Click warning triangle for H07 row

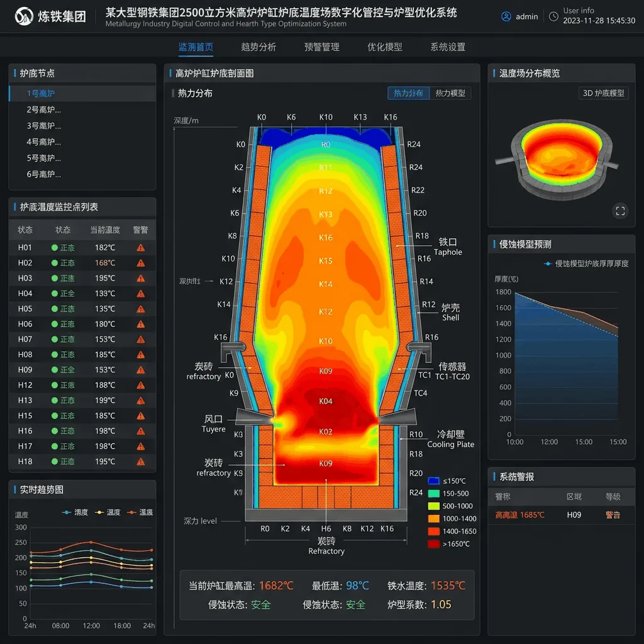point(140,339)
